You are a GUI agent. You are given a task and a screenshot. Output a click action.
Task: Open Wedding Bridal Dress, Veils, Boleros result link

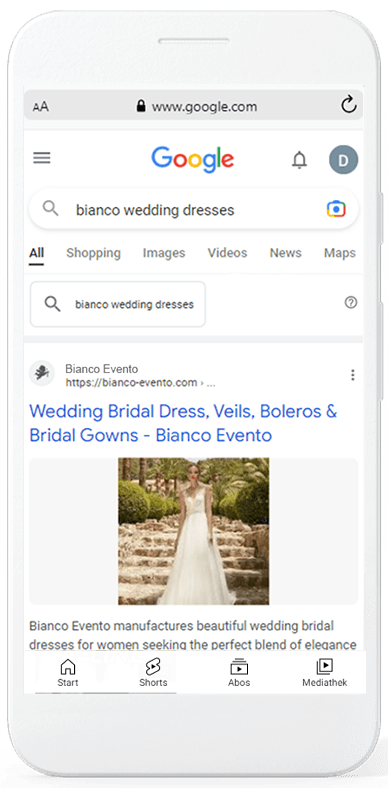tap(183, 423)
